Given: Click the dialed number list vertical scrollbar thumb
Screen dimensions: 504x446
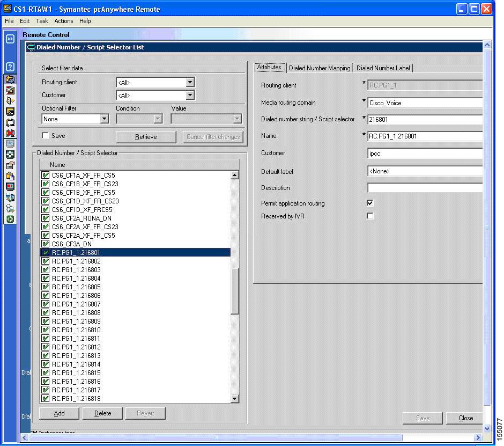Looking at the screenshot, I should point(235,291).
